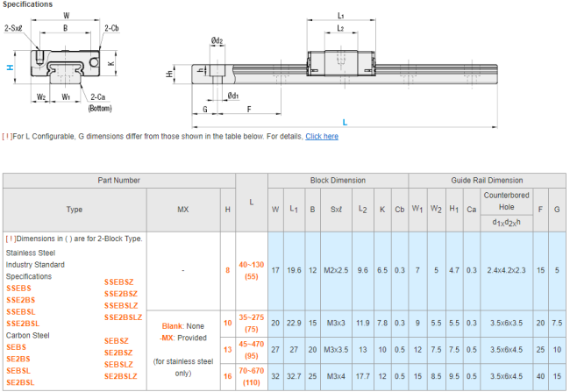The width and height of the screenshot is (570, 392).
Task: Select part number SE2BSLZ
Action: [121, 376]
